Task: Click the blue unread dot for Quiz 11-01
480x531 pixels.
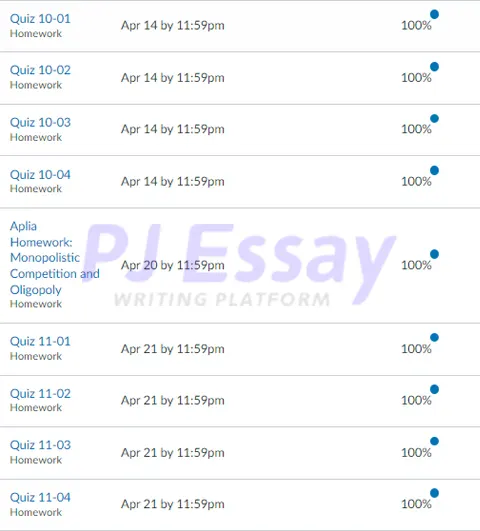Action: tap(435, 337)
